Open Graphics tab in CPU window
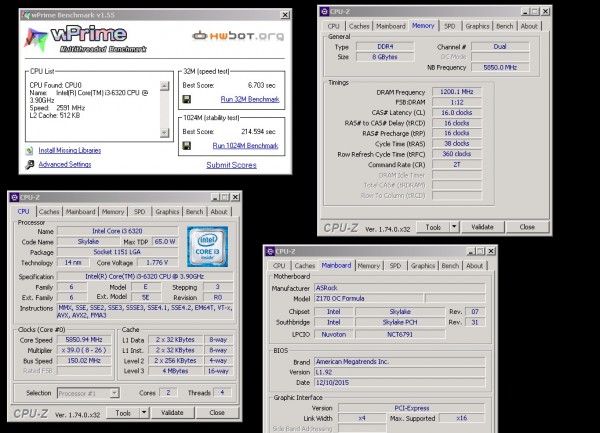The height and width of the screenshot is (433, 600). coord(167,212)
